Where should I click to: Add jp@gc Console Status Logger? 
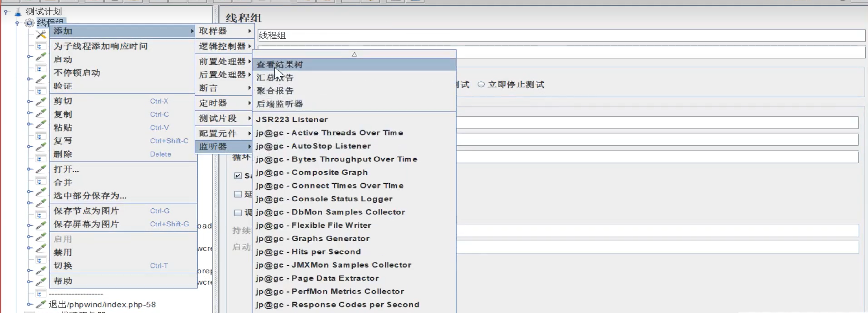[x=354, y=199]
